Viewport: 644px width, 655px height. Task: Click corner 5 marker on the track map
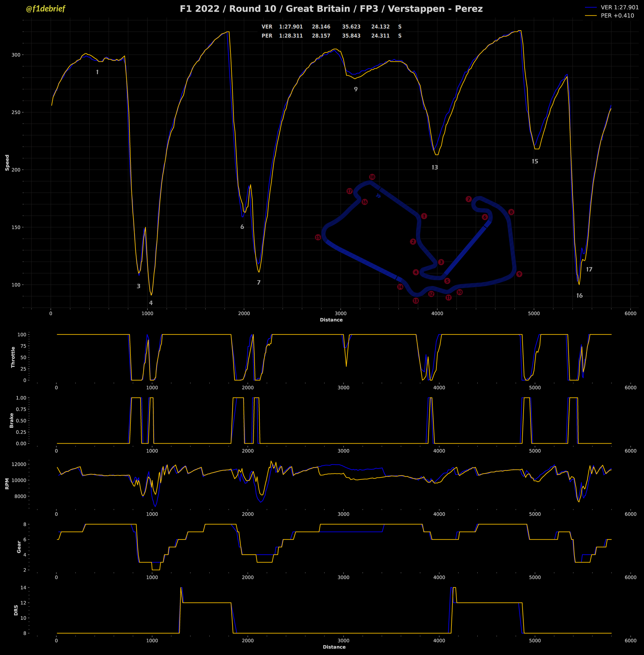[x=447, y=281]
